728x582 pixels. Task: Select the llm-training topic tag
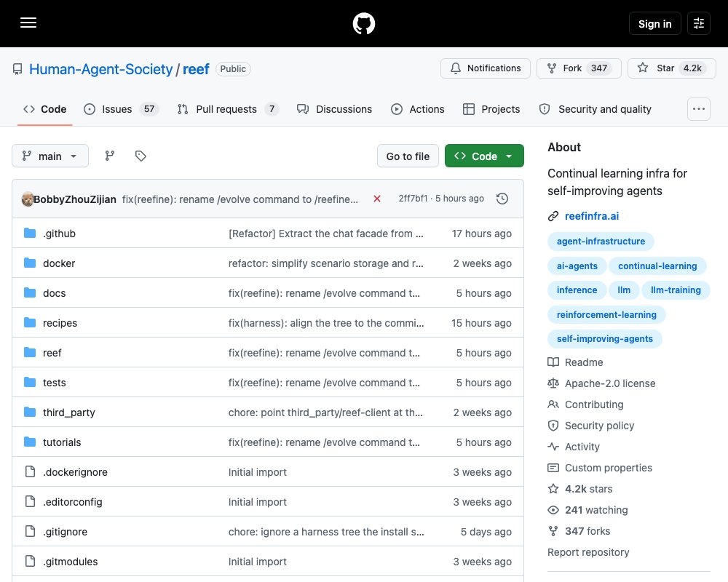pos(676,290)
